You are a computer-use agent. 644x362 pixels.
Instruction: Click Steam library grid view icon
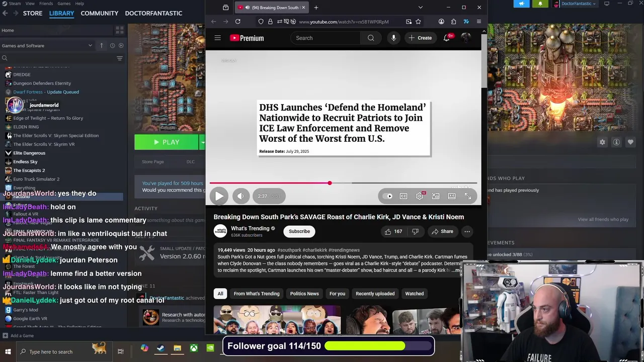[x=120, y=30]
